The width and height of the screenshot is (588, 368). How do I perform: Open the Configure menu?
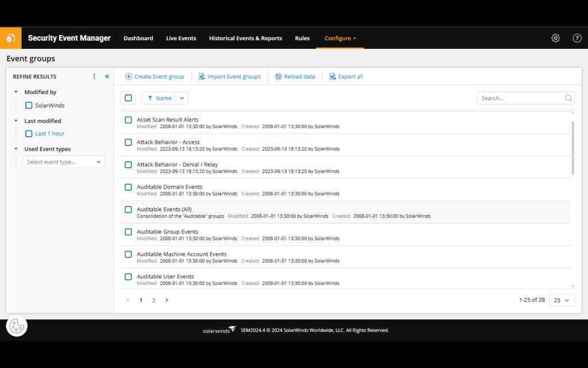[x=340, y=38]
